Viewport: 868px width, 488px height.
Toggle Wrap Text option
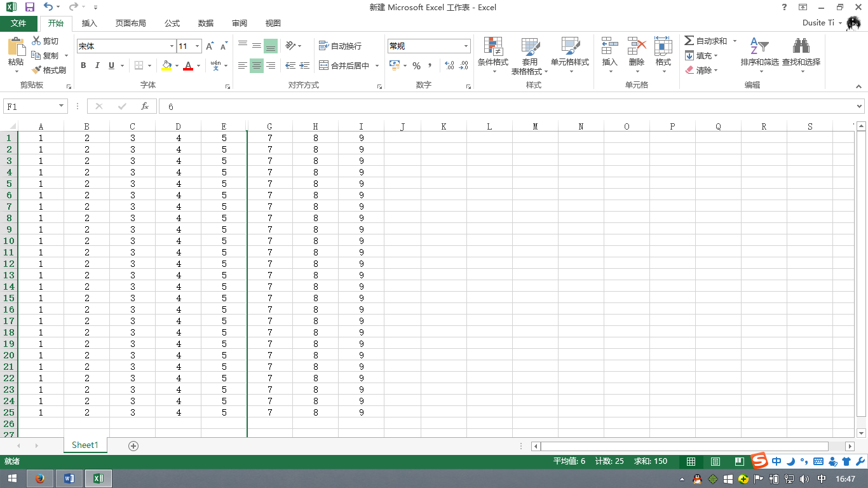coord(340,46)
